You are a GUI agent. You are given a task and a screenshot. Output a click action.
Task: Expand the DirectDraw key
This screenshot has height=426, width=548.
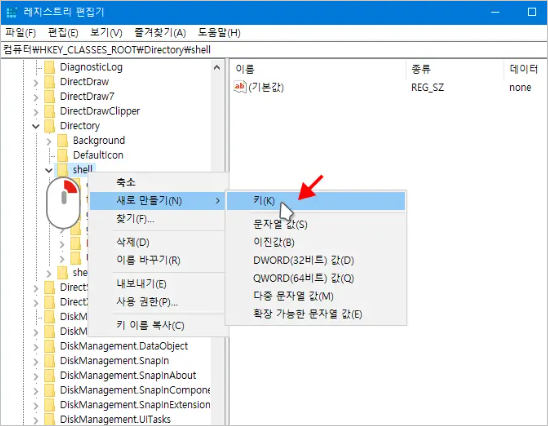(x=36, y=82)
